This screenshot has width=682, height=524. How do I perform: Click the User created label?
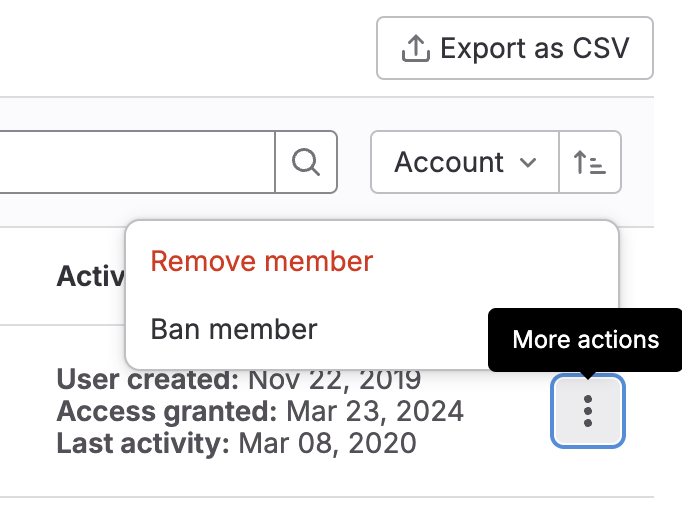pyautogui.click(x=148, y=380)
